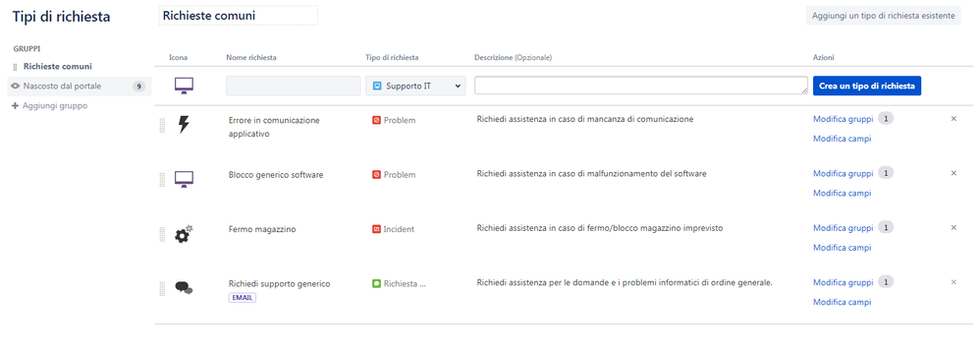The image size is (980, 354).
Task: Click name Fermo magazzino
Action: pyautogui.click(x=262, y=229)
